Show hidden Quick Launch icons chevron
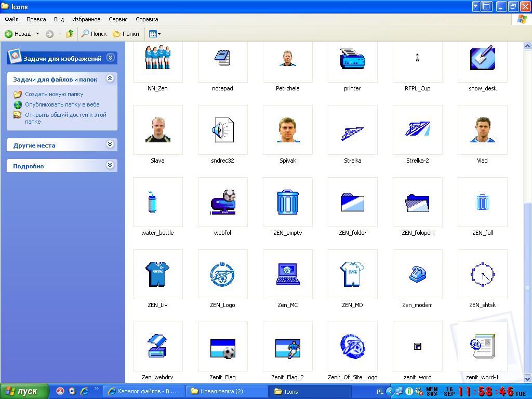The image size is (532, 399). pyautogui.click(x=96, y=389)
